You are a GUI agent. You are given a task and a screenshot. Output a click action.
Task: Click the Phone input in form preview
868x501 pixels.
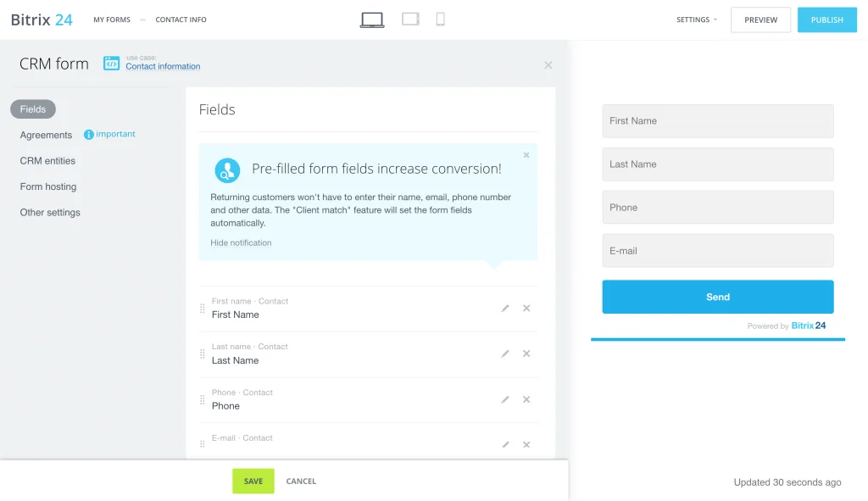pos(717,208)
